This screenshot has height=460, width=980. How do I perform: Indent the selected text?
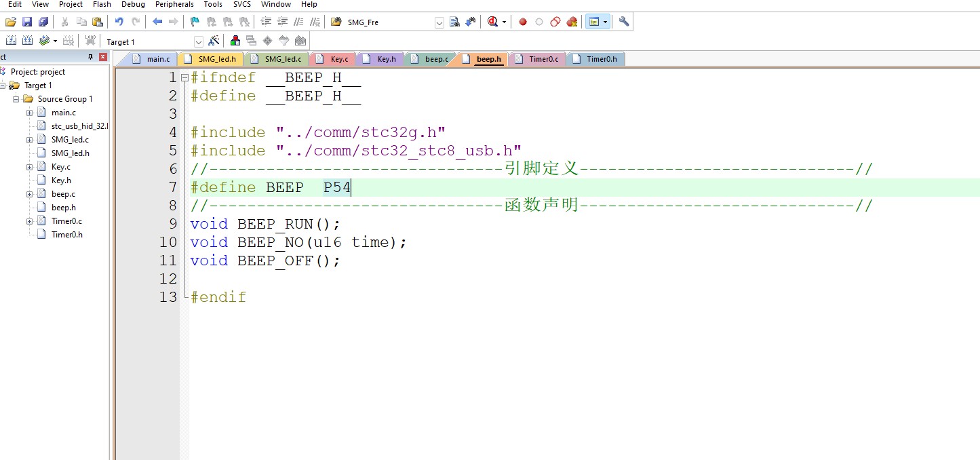click(266, 22)
